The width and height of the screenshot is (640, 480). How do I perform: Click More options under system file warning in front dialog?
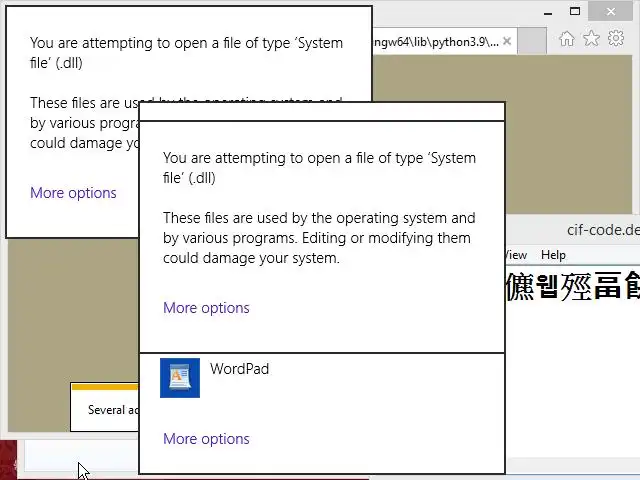coord(206,308)
